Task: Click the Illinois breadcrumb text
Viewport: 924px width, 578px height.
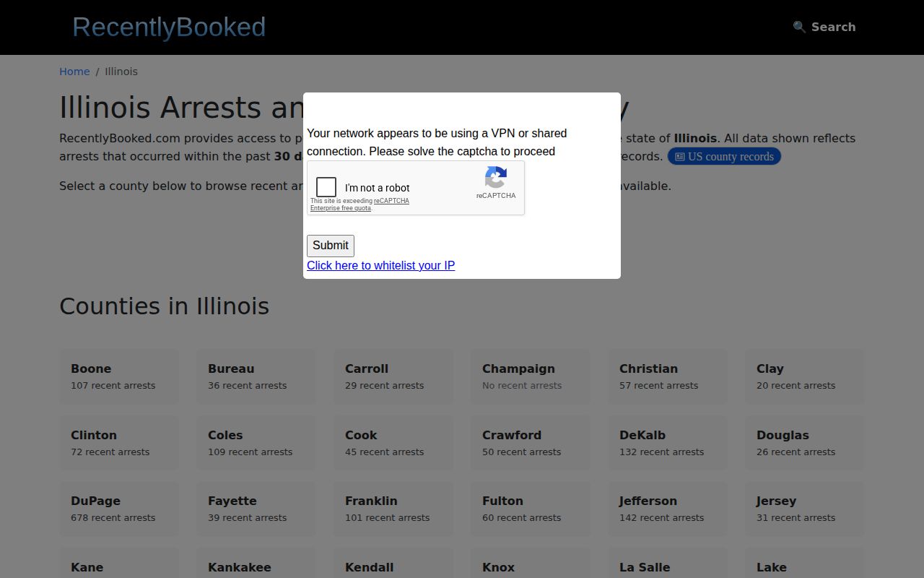Action: (x=121, y=72)
